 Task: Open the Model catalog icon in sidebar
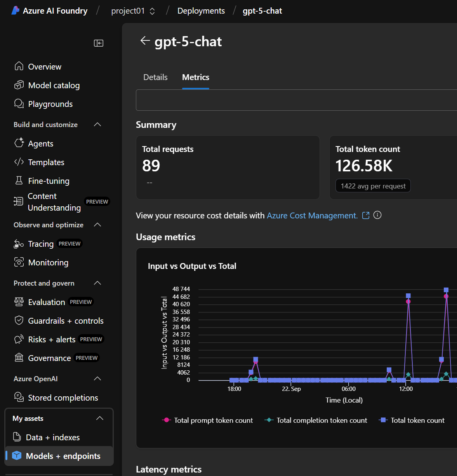click(19, 85)
